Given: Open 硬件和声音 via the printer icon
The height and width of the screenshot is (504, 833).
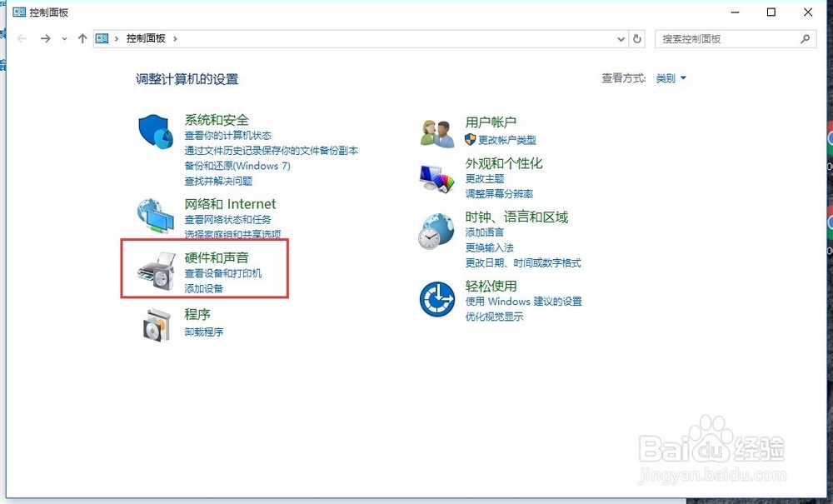Looking at the screenshot, I should pyautogui.click(x=153, y=269).
